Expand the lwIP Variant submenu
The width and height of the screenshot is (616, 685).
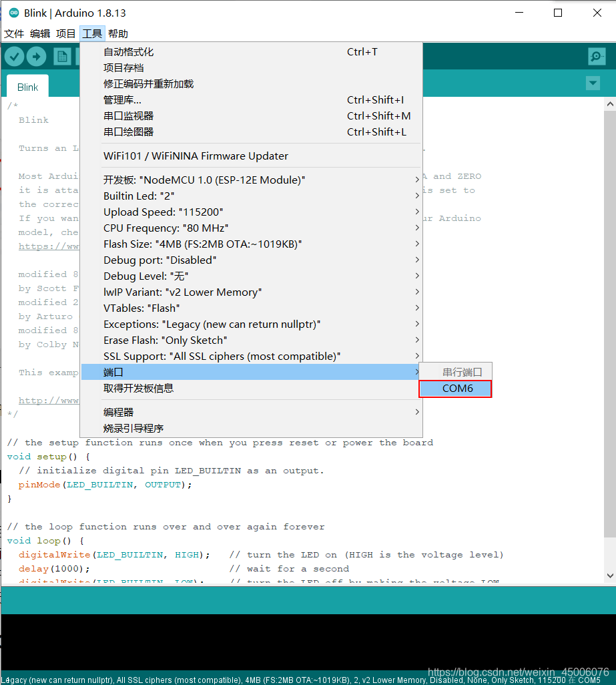[251, 292]
